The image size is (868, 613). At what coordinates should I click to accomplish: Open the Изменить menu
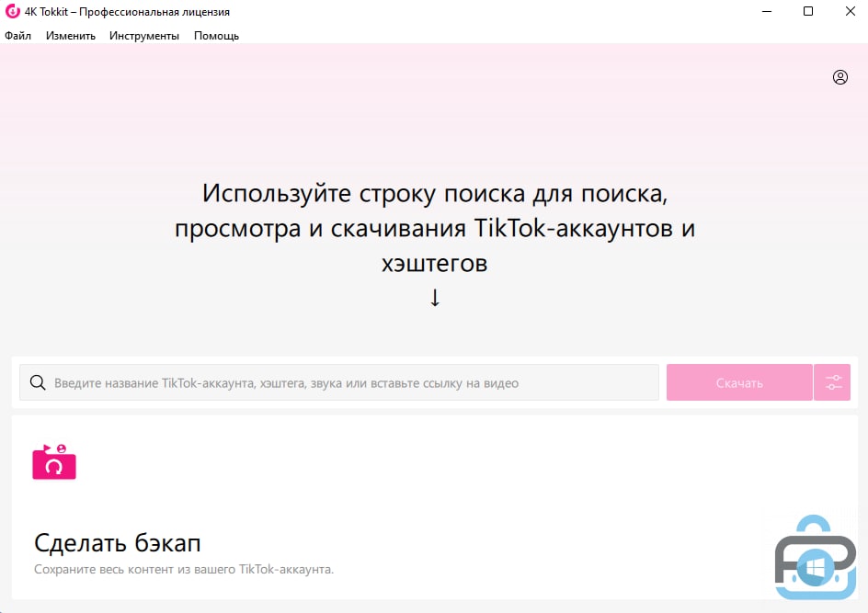point(70,36)
